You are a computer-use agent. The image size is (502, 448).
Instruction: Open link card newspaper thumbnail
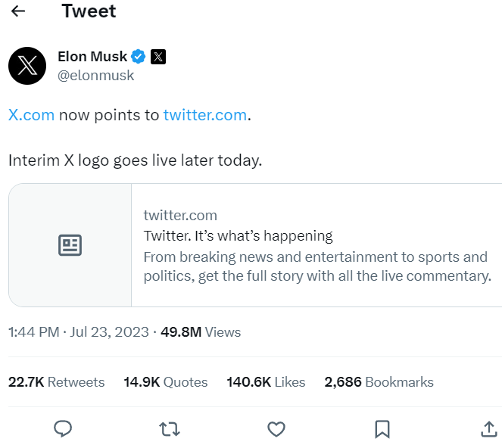click(70, 245)
